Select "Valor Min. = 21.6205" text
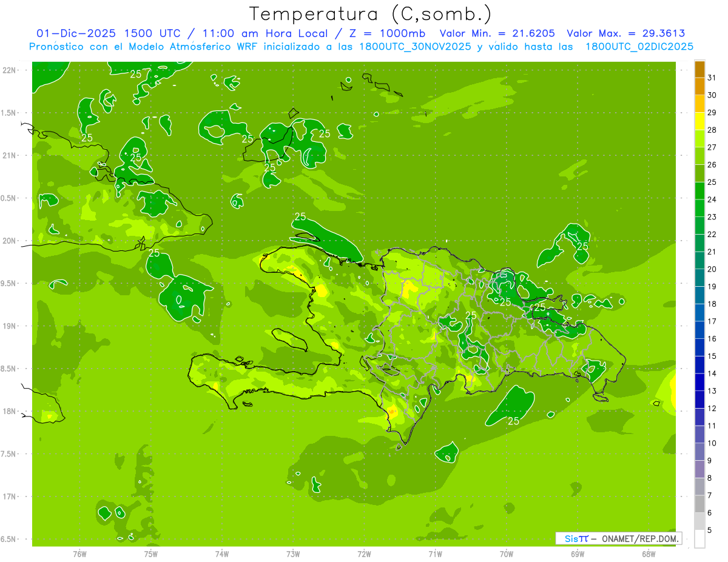Screen dimensions: 728x562 coord(497,33)
